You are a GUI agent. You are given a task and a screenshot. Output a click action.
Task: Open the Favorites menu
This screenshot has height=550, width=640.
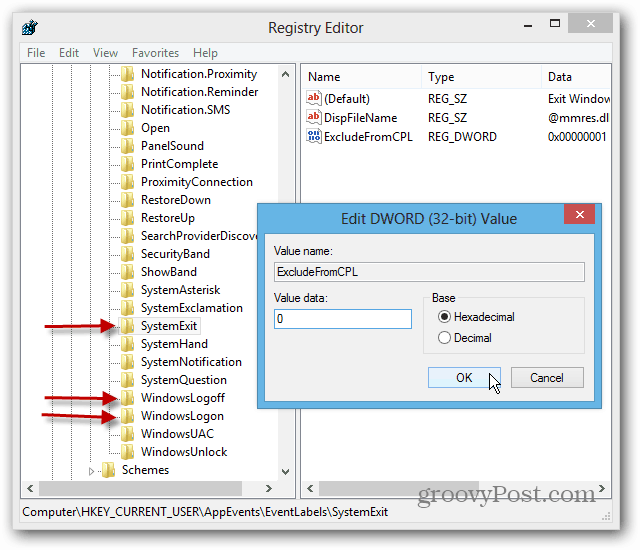point(156,53)
